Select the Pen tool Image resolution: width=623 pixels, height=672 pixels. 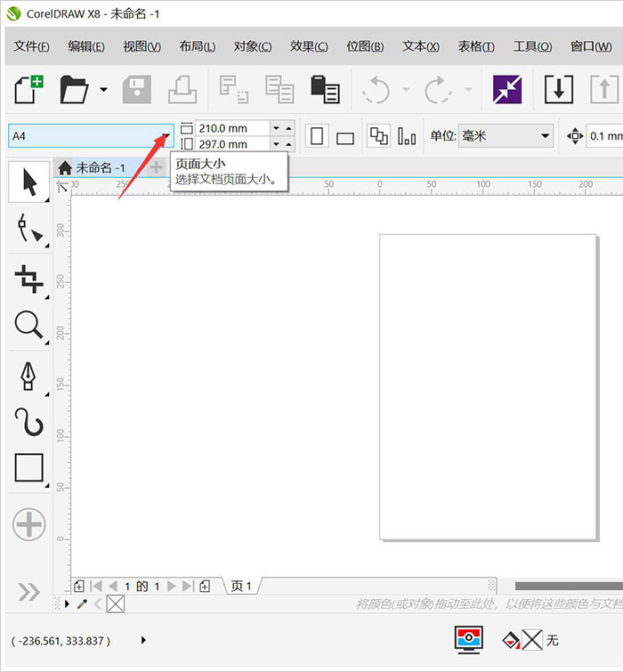(x=29, y=376)
